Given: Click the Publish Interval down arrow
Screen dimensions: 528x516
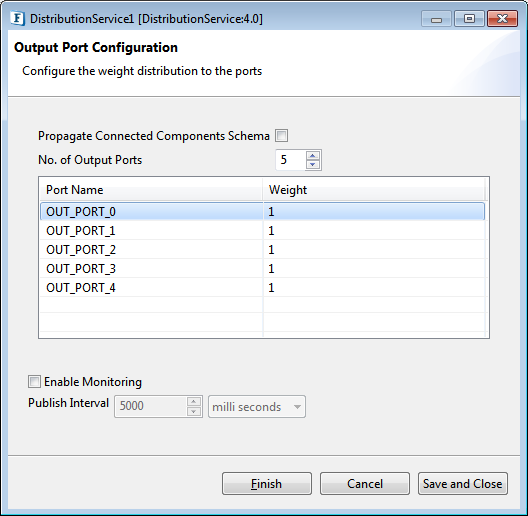Looking at the screenshot, I should click(194, 411).
